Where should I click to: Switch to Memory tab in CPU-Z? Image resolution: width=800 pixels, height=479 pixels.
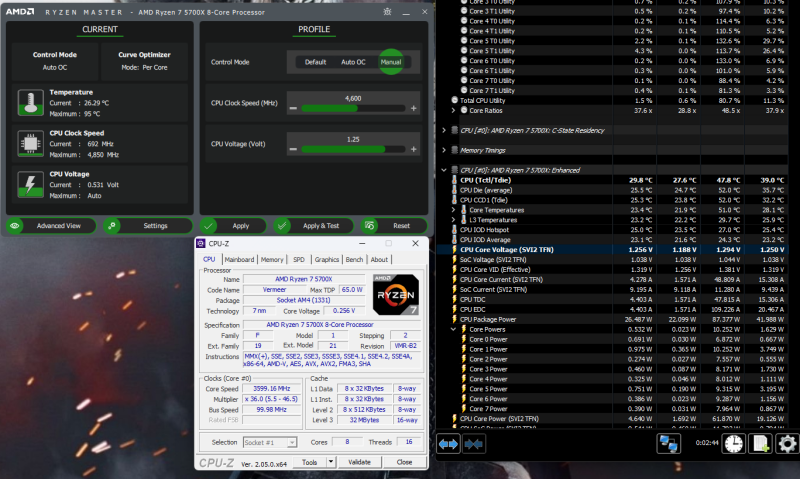[272, 259]
